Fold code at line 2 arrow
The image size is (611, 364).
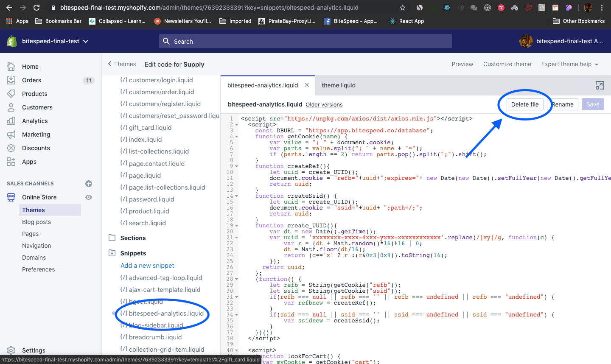pyautogui.click(x=236, y=125)
